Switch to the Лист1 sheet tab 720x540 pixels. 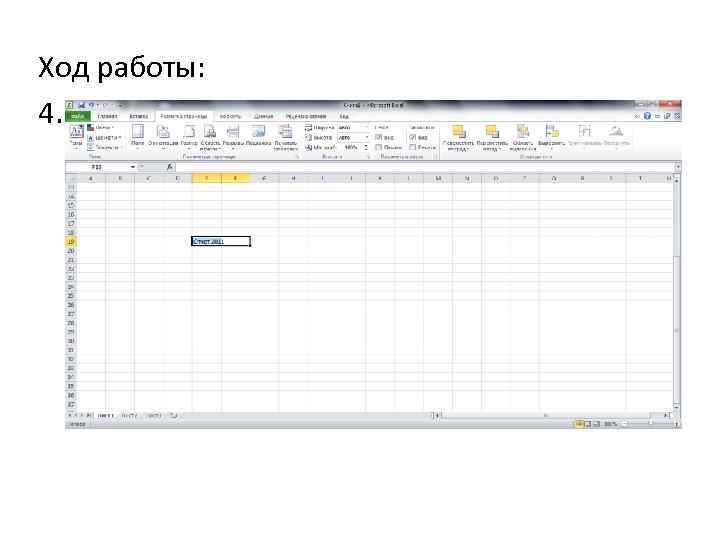pos(105,415)
